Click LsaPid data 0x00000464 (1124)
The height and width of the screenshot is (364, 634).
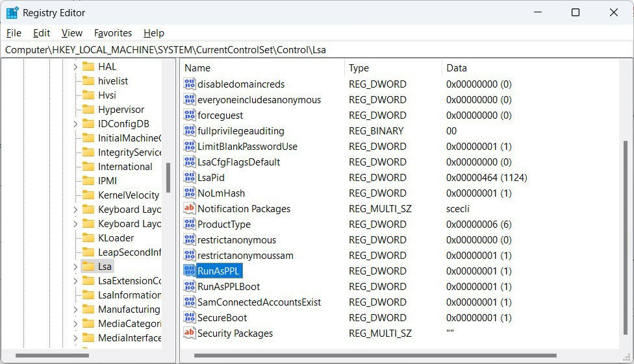pyautogui.click(x=487, y=177)
